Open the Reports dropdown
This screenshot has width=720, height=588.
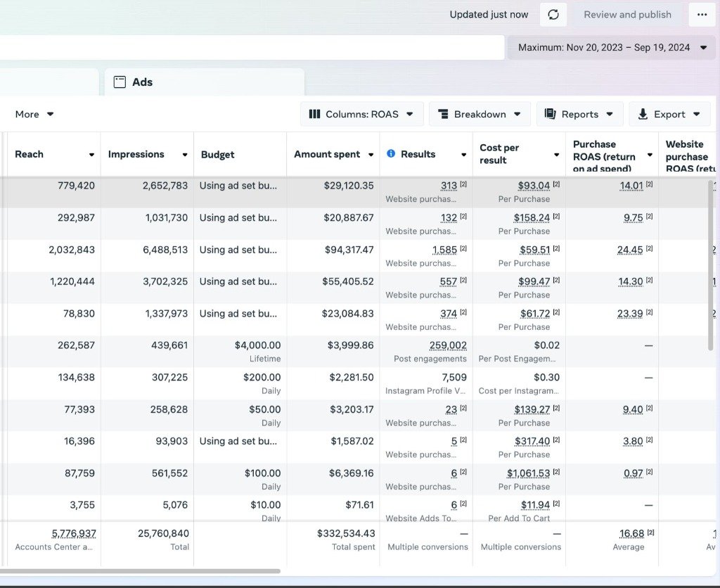[579, 114]
